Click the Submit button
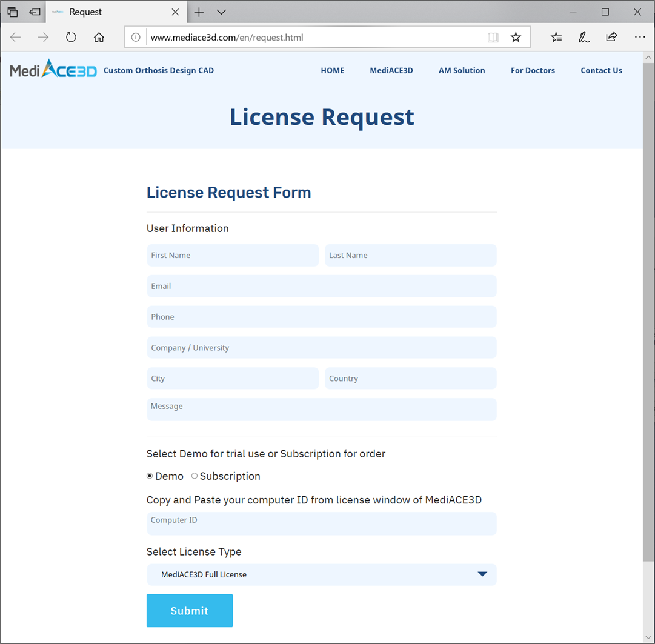 coord(190,611)
